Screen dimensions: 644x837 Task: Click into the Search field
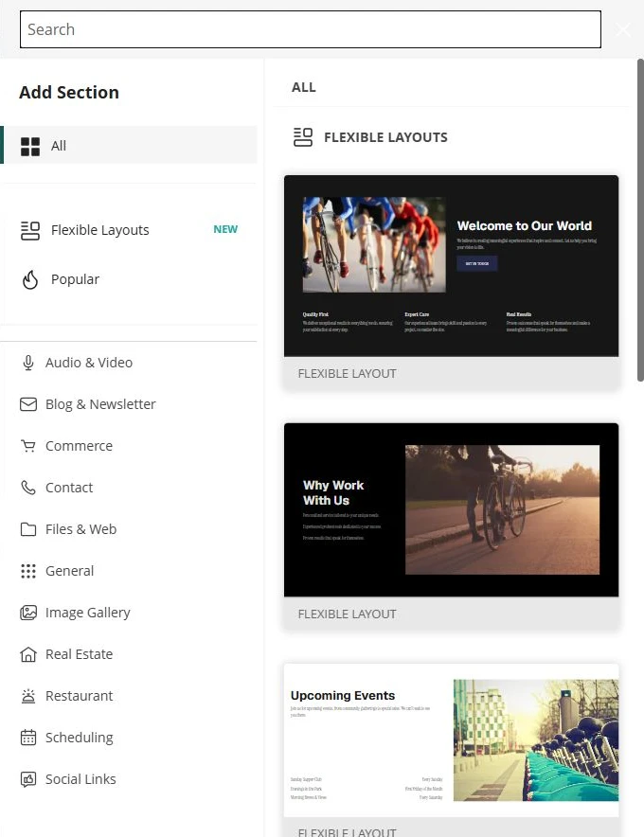tap(311, 29)
